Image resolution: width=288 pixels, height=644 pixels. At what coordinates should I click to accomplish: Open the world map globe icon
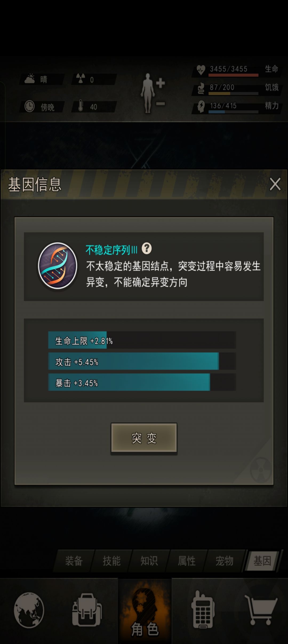point(29,610)
